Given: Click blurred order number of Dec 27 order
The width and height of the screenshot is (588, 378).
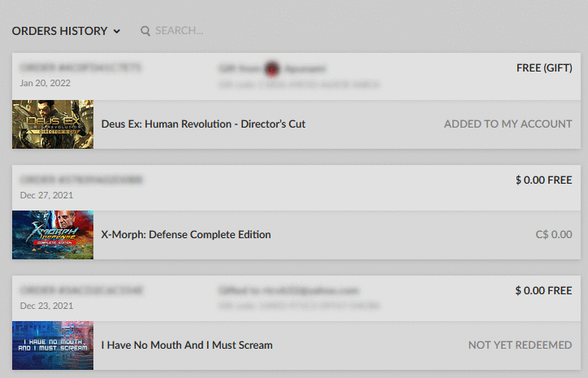Looking at the screenshot, I should click(x=81, y=180).
